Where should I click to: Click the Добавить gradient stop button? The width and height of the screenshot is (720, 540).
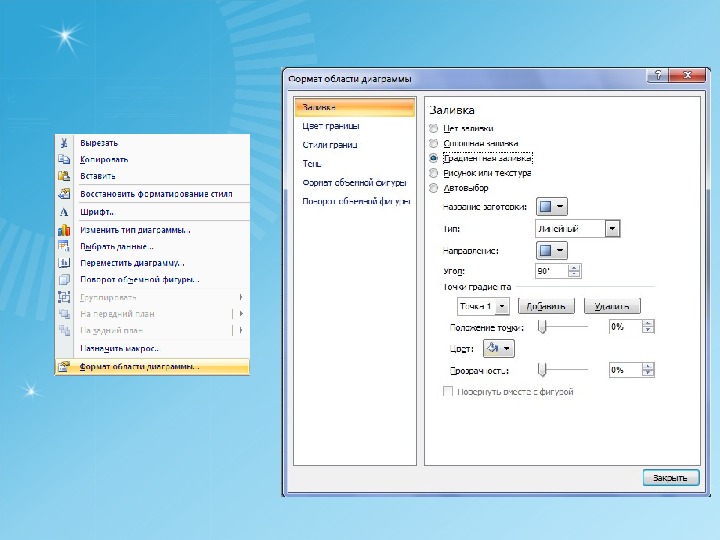pyautogui.click(x=546, y=306)
